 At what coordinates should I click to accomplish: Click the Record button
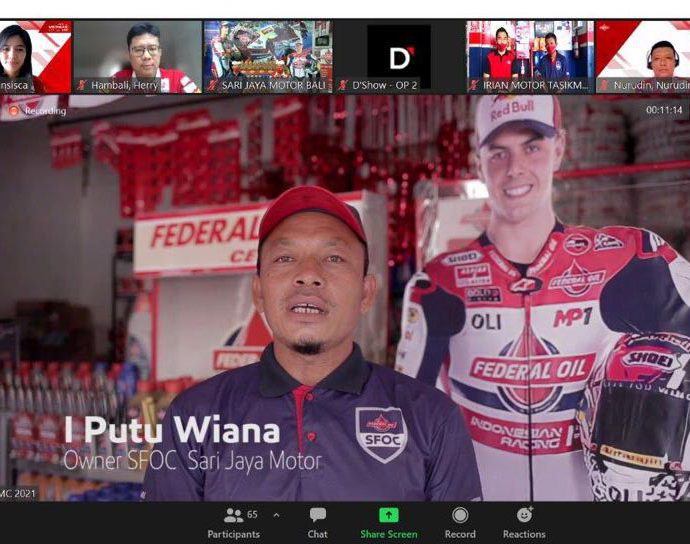tap(460, 521)
